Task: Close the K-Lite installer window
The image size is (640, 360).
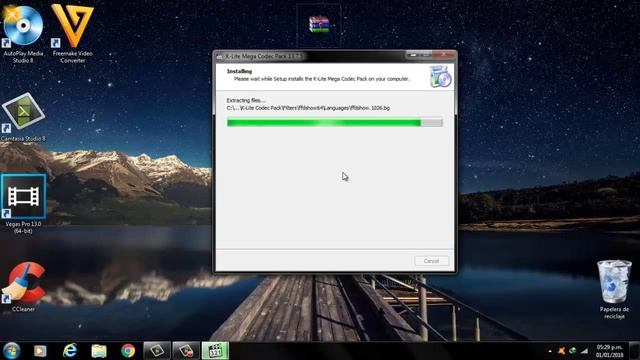Action: [x=444, y=54]
